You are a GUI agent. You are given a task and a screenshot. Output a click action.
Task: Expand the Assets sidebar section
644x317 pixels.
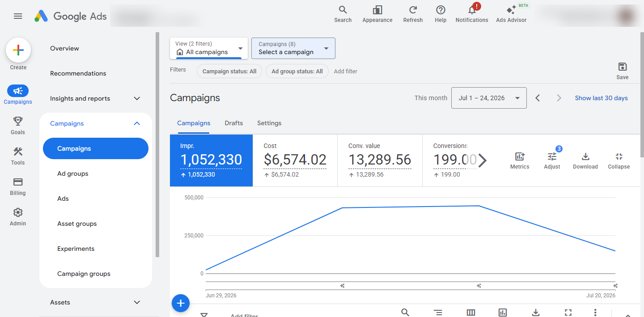96,302
